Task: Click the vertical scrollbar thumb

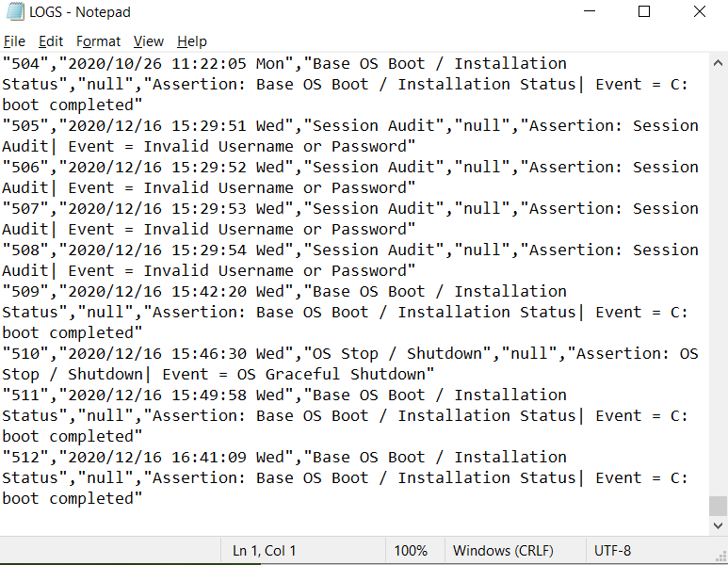Action: [x=719, y=506]
